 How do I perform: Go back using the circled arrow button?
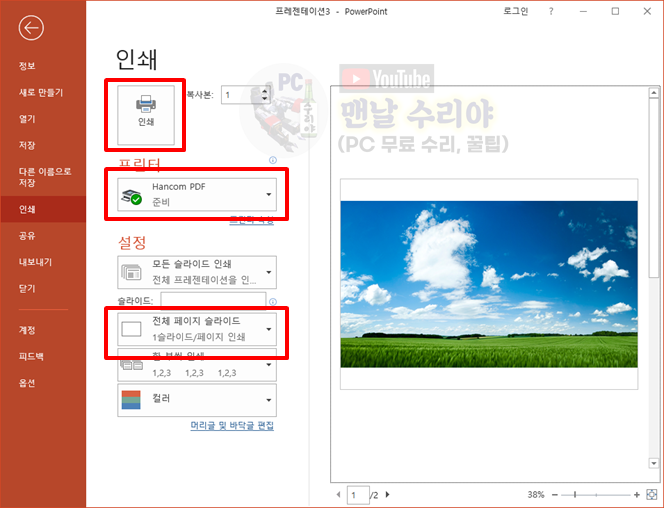31,28
